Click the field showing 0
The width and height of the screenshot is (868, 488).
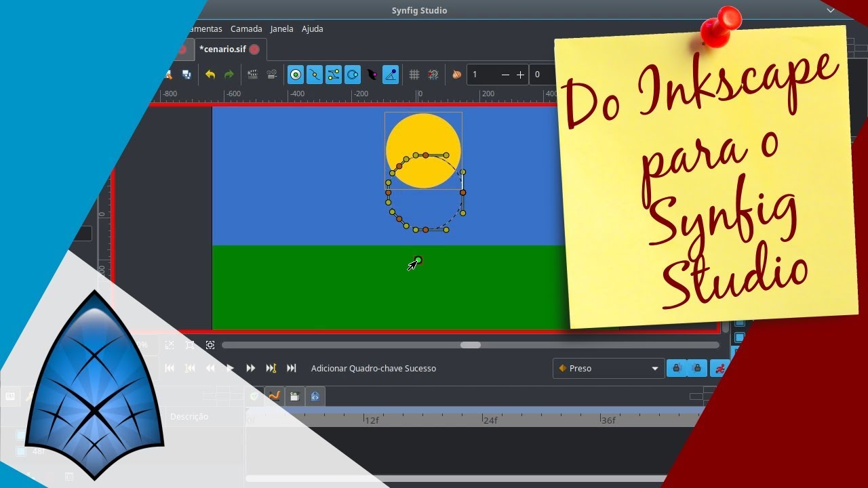[x=542, y=75]
